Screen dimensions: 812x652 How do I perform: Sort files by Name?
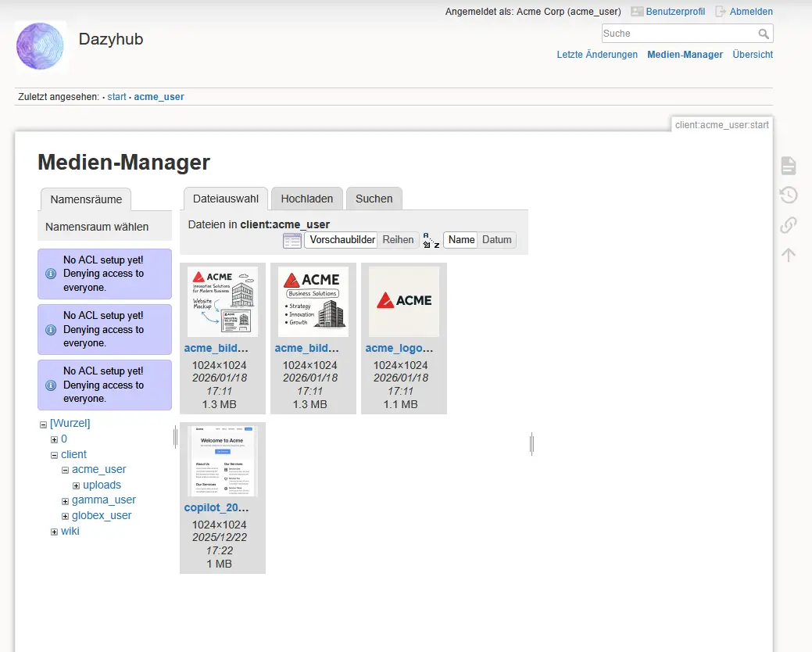pos(461,240)
